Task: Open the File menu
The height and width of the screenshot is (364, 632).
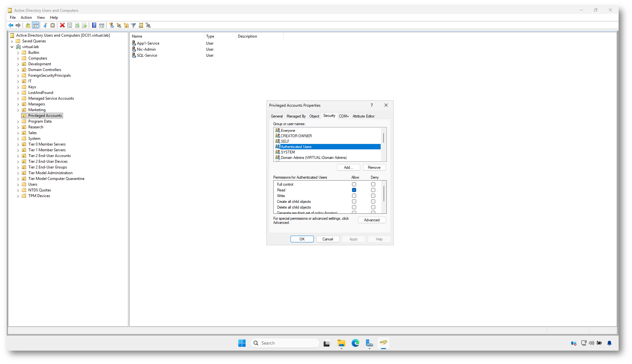Action: (13, 18)
